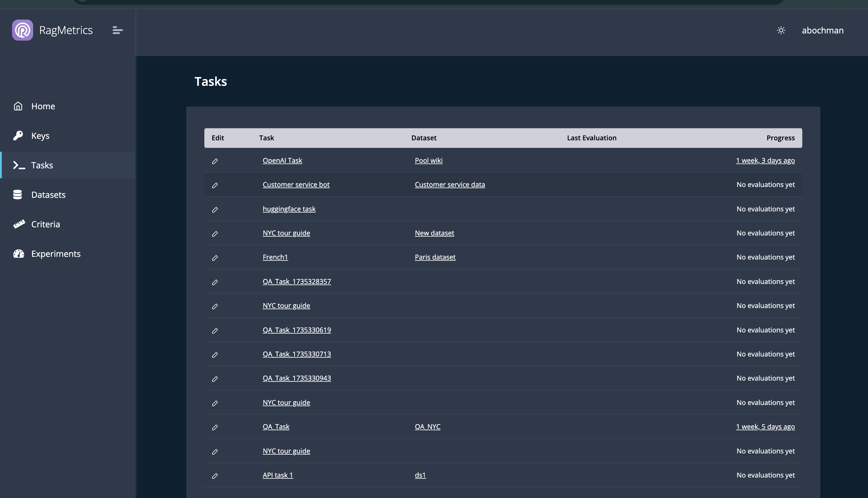
Task: Edit the French1 task with pencil icon
Action: 215,258
